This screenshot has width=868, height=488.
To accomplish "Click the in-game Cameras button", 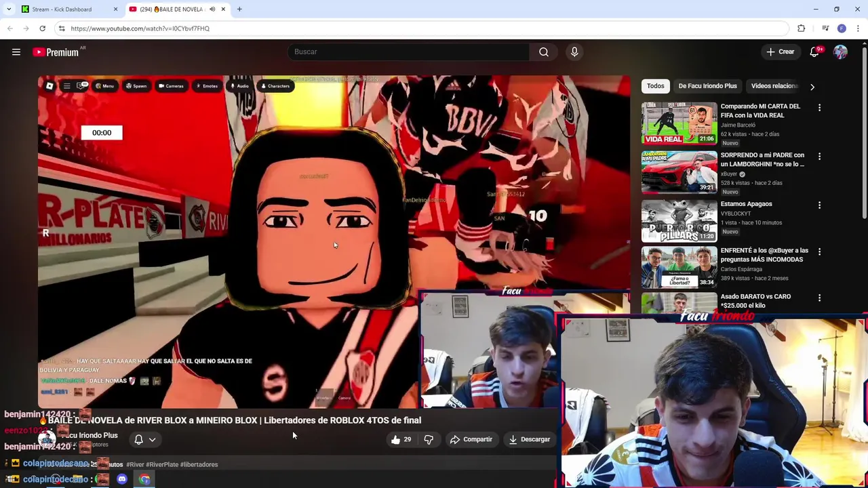I will pos(171,86).
